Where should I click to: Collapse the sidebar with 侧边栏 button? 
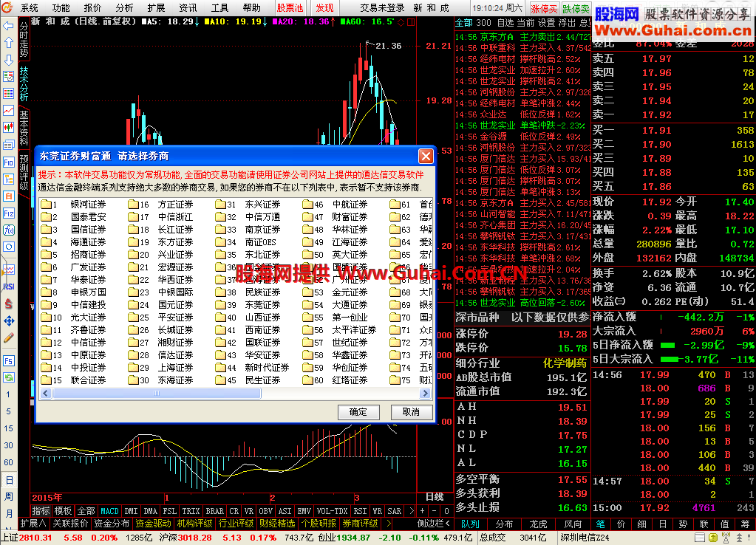point(434,524)
